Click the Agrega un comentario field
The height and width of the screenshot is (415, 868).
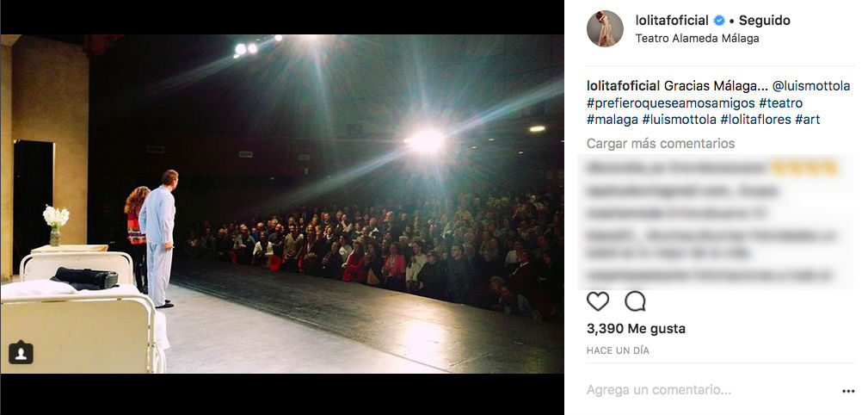711,390
